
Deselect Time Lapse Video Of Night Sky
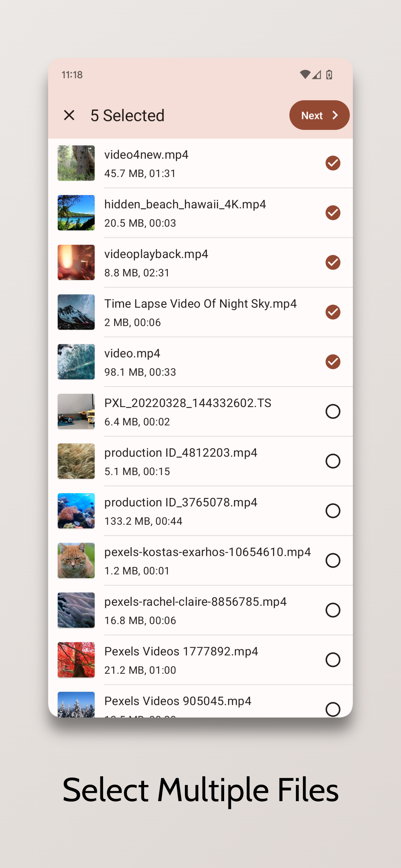click(x=333, y=312)
